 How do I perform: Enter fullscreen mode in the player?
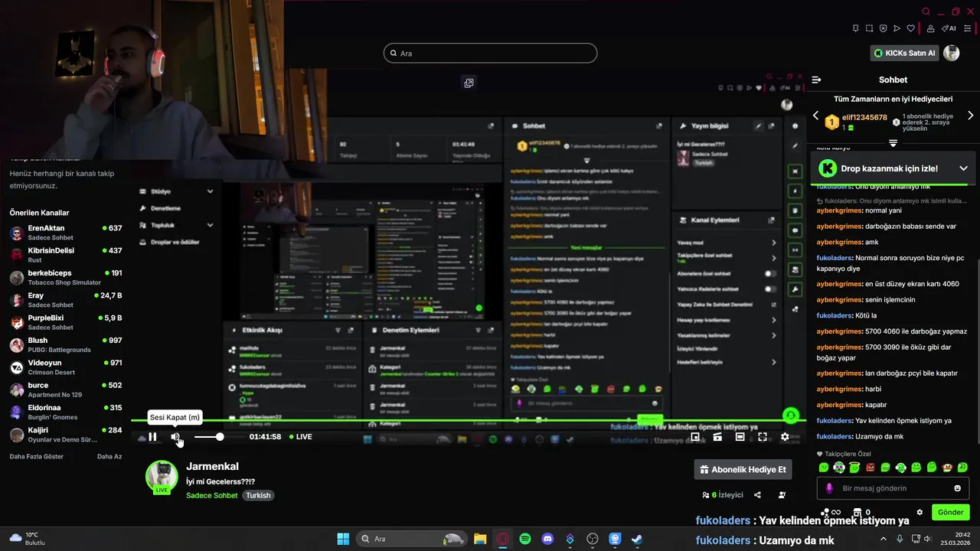(763, 437)
